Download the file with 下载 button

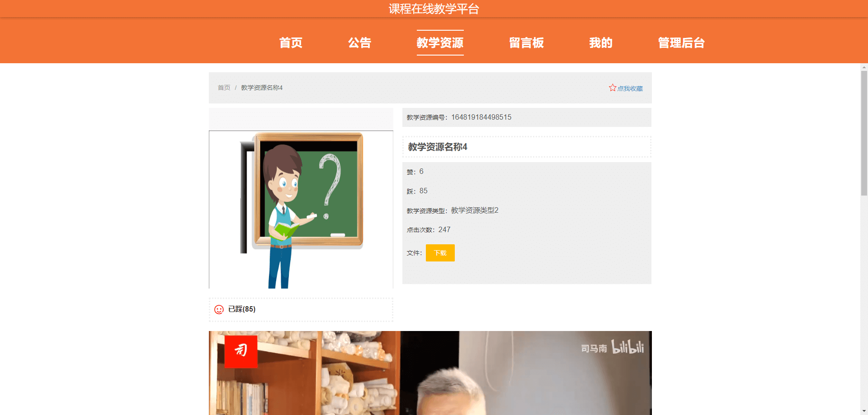coord(440,253)
